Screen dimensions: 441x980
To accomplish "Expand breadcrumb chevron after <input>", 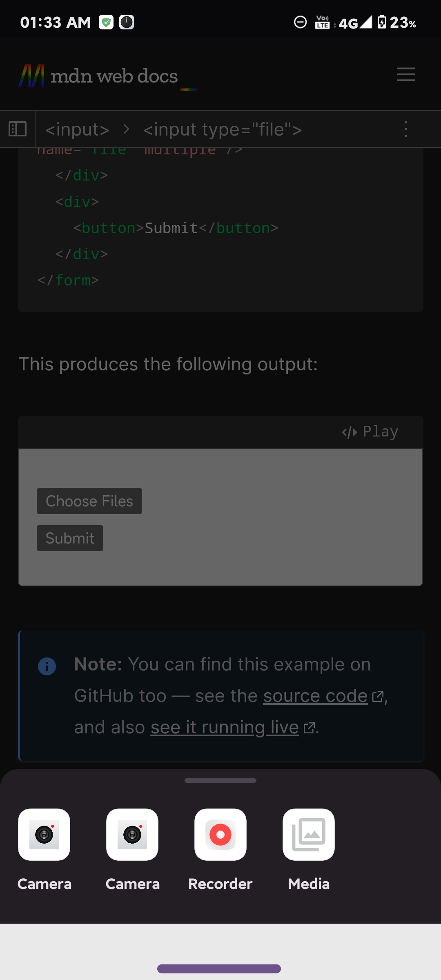I will click(126, 129).
